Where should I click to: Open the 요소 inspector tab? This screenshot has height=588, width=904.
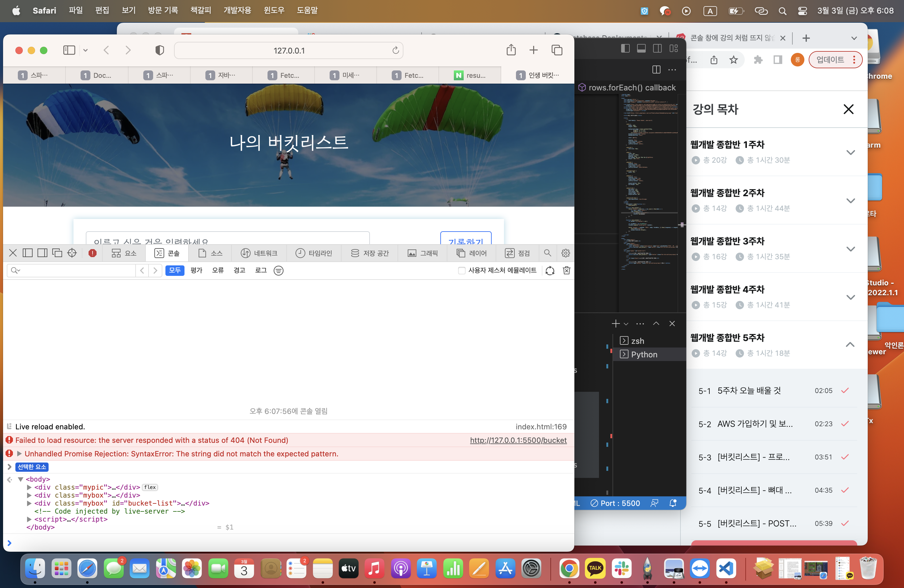pos(124,253)
